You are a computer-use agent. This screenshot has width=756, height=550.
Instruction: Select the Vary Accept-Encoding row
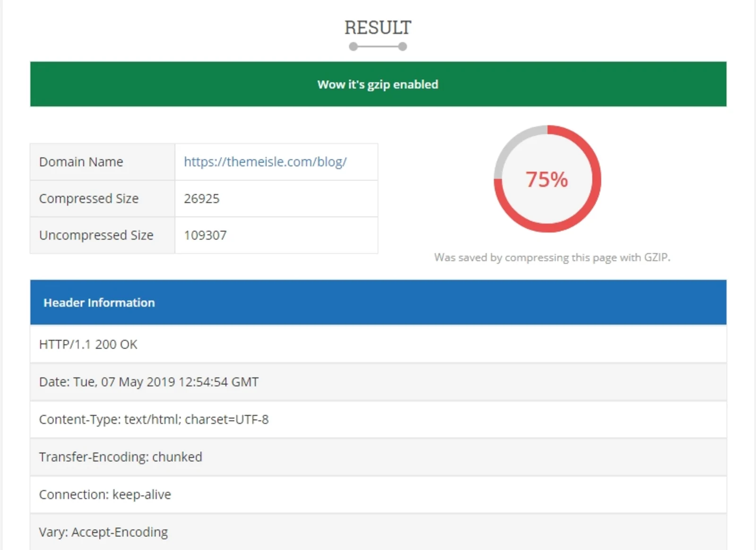378,532
